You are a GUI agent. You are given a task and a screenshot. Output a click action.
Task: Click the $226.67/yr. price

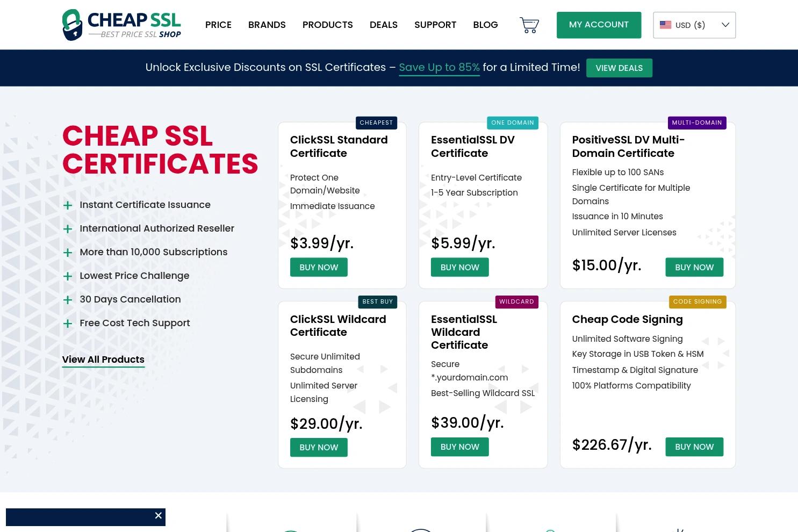(x=612, y=445)
